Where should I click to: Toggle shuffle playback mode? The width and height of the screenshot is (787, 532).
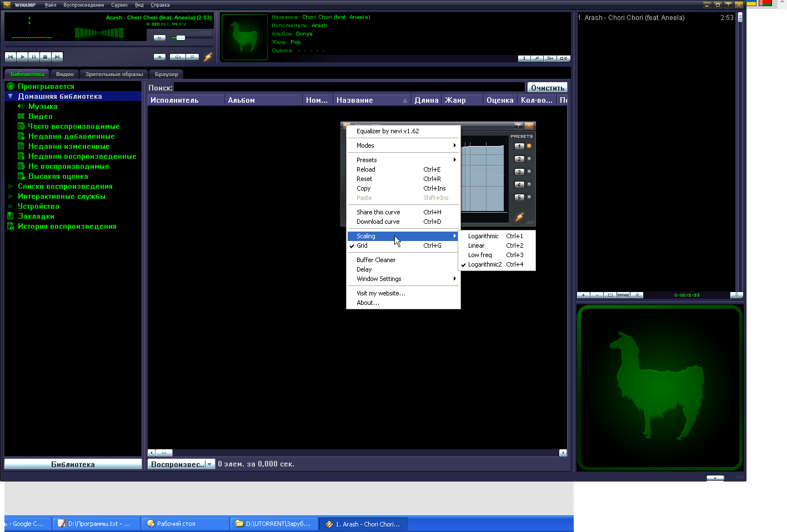[178, 57]
